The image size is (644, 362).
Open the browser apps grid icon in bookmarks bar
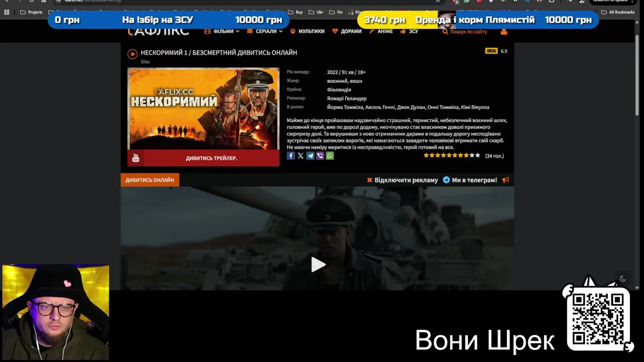click(x=7, y=12)
